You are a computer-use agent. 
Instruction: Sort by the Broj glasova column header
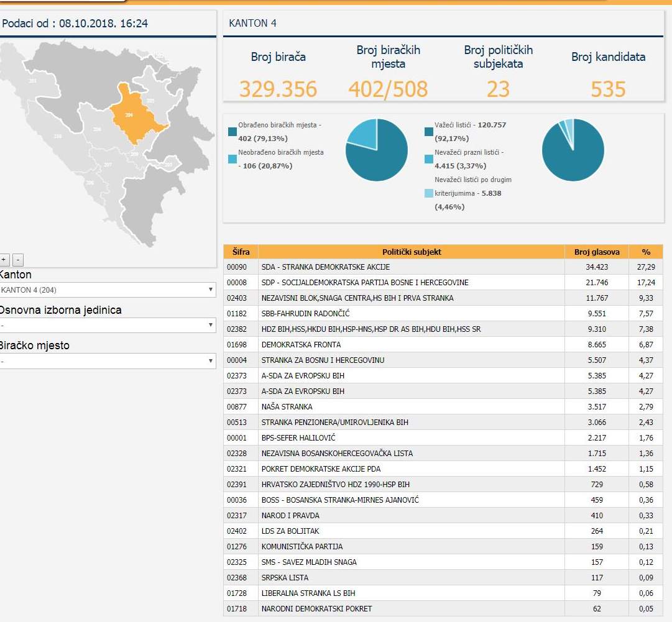click(597, 252)
